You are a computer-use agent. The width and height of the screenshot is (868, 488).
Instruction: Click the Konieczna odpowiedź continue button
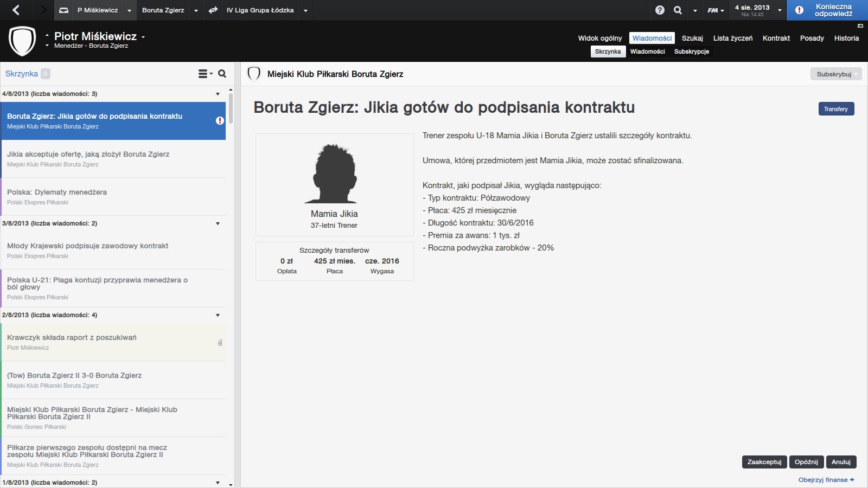coord(827,10)
